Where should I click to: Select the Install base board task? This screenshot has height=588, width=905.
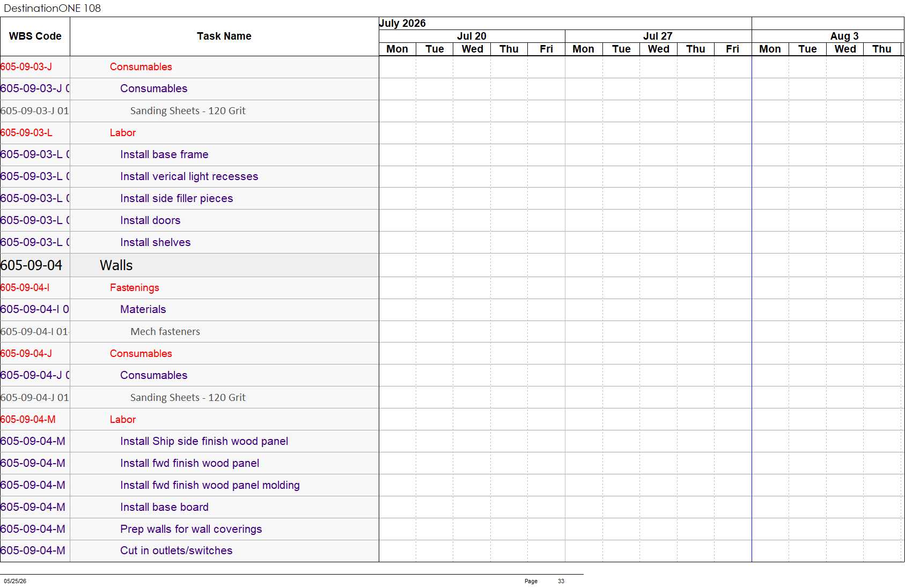[164, 507]
